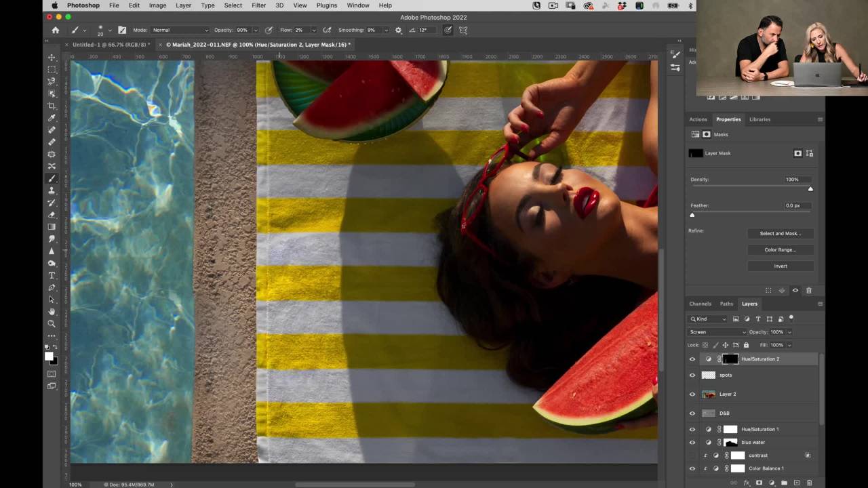Expand the layer Kind filter dropdown

click(709, 319)
